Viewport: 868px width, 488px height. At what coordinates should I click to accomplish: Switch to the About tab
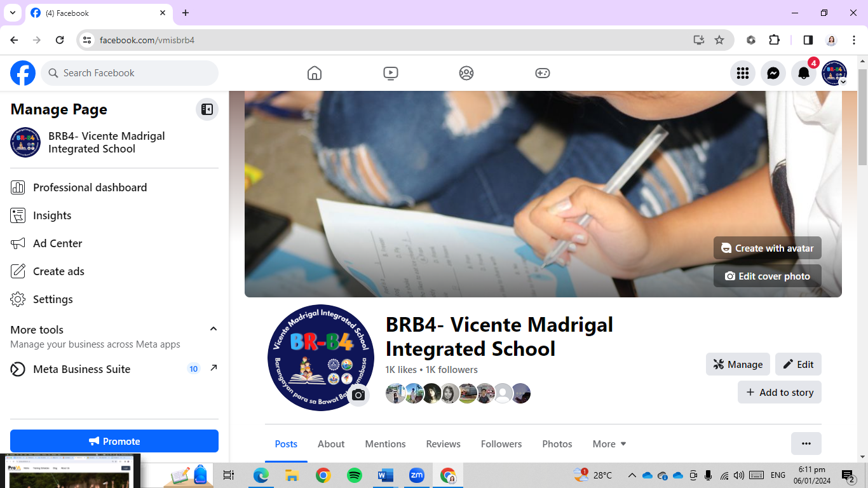[x=330, y=444]
